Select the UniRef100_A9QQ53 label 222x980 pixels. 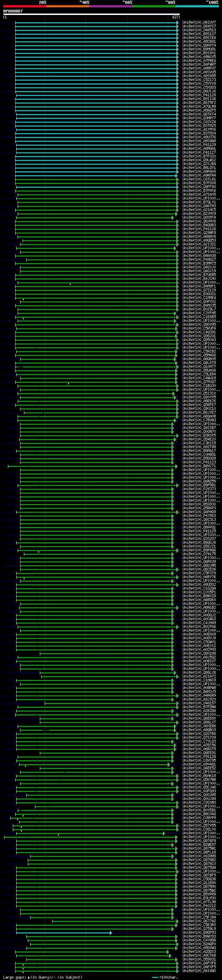[x=199, y=241]
